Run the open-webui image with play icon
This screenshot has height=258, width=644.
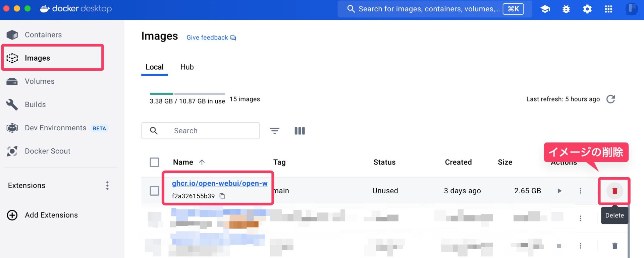pos(559,191)
